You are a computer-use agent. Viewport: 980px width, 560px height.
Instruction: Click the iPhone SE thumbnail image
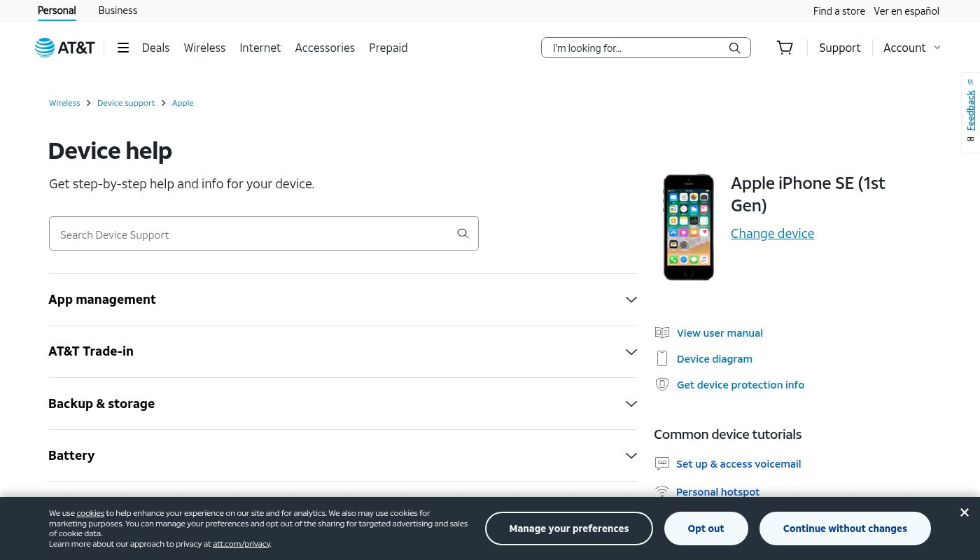[x=688, y=227]
